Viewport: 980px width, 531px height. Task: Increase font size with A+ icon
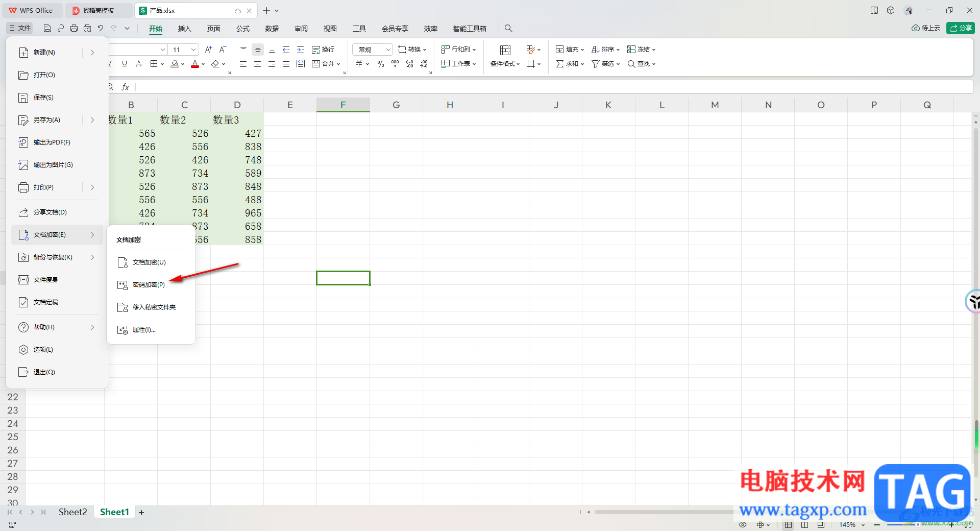(x=208, y=50)
